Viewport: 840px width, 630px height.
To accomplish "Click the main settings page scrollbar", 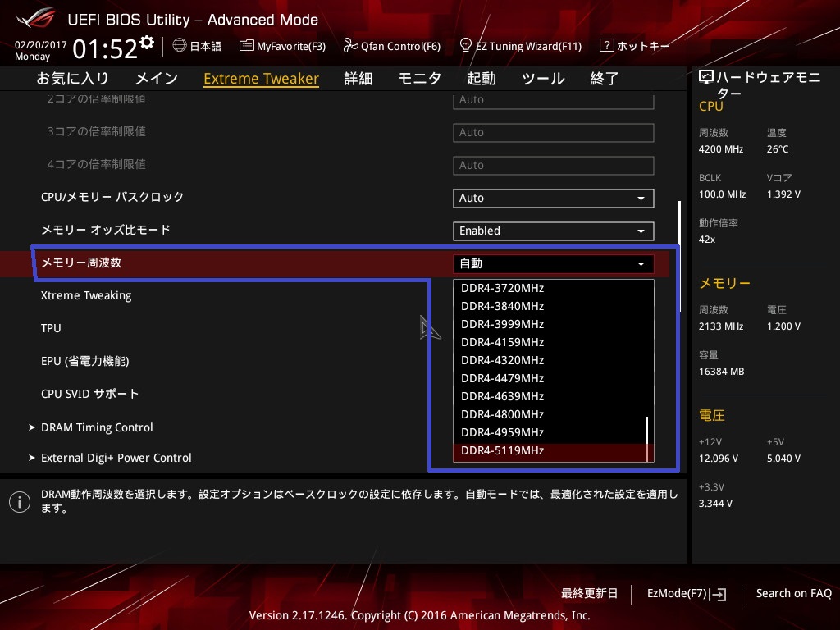I will coord(679,256).
